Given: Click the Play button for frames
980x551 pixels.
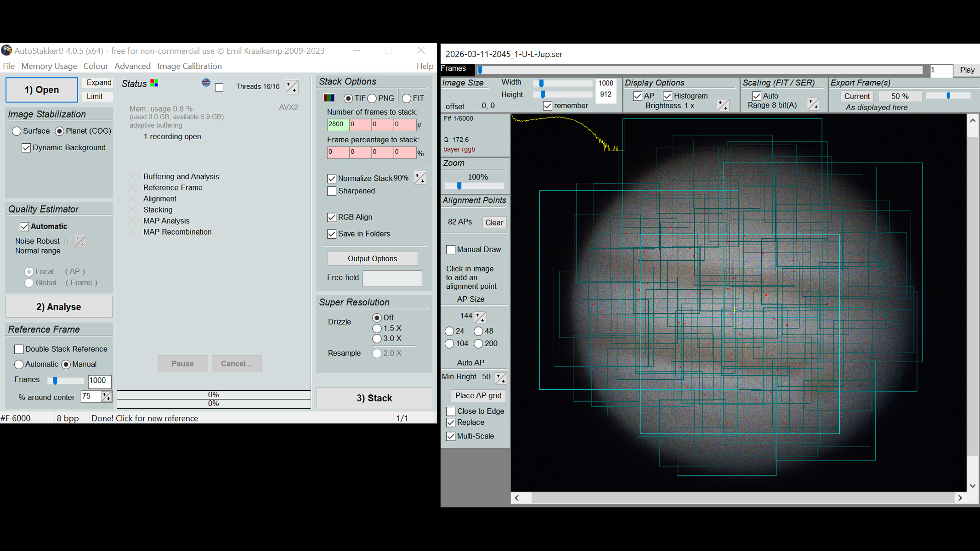Looking at the screenshot, I should 967,70.
